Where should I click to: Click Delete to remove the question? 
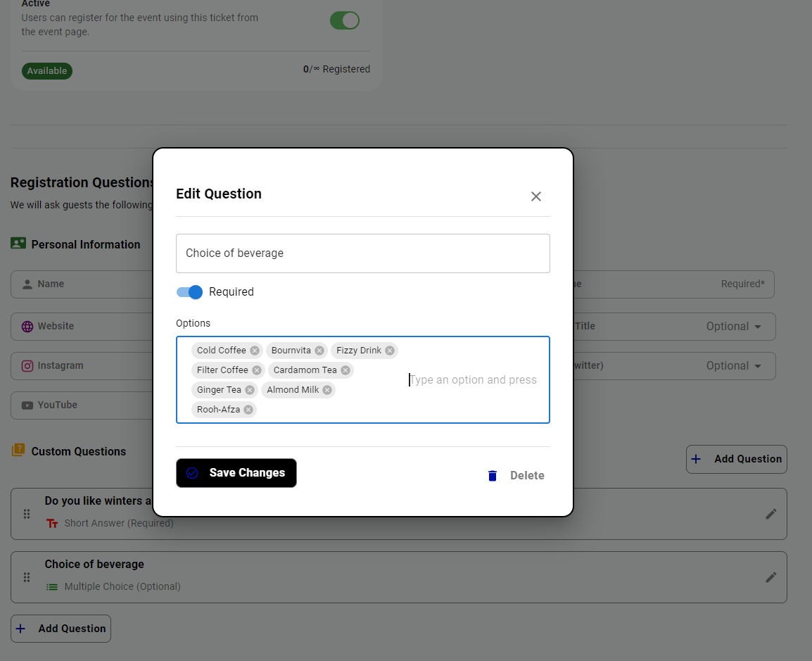point(526,475)
